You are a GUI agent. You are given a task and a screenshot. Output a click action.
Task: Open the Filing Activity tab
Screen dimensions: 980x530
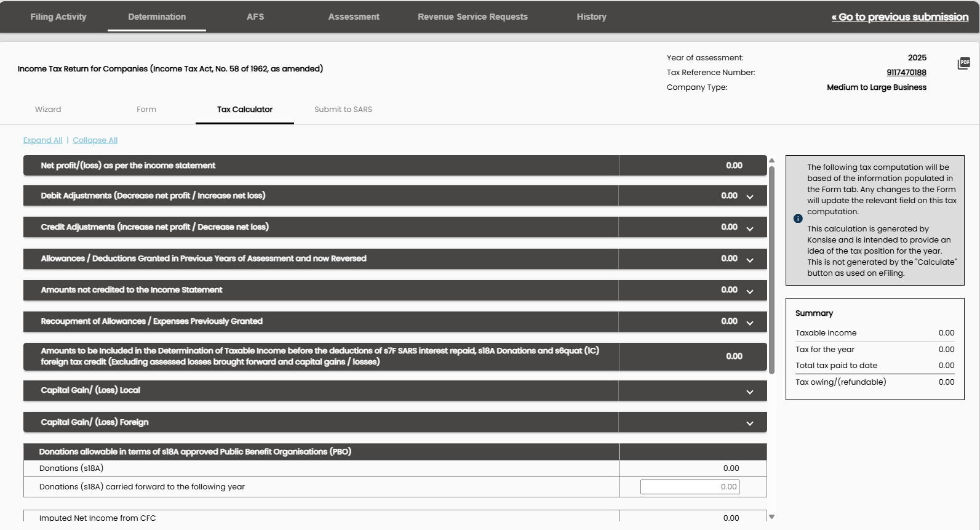pos(58,17)
